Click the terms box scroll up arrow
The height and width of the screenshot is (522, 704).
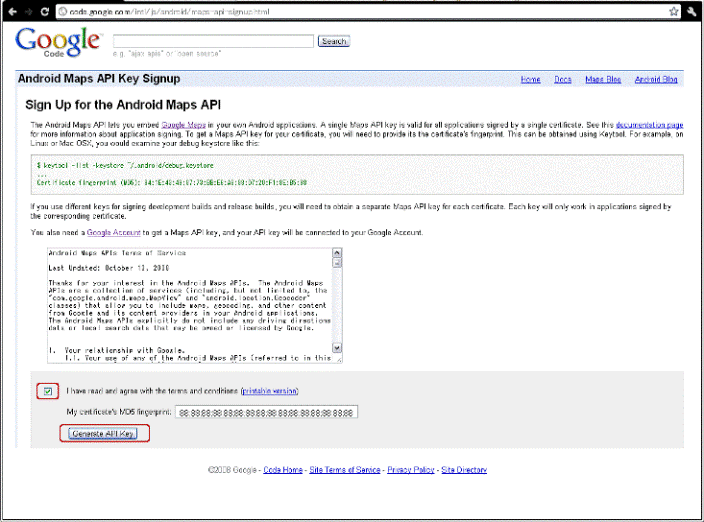pyautogui.click(x=337, y=253)
